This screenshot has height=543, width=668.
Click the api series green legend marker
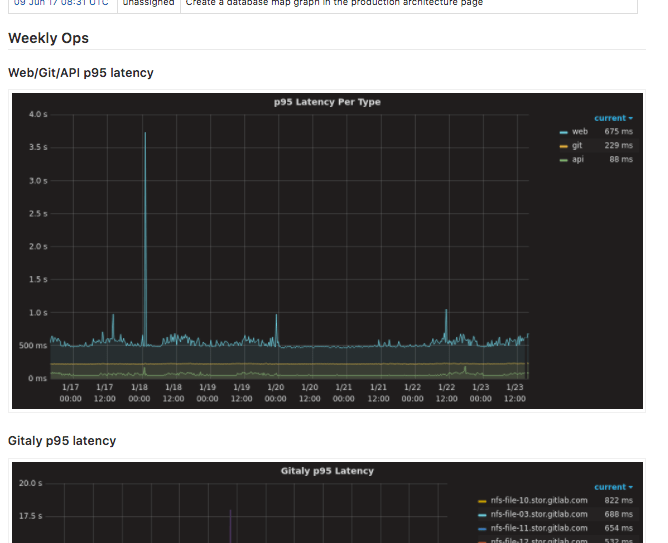(x=563, y=160)
